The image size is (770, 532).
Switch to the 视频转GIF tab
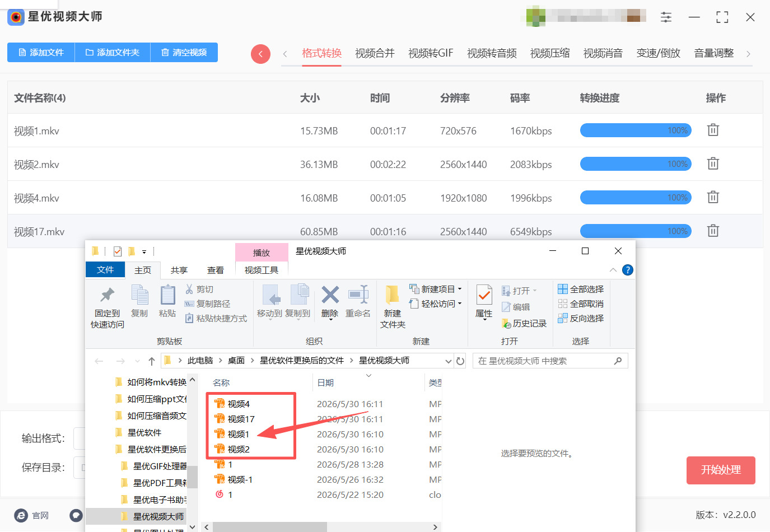pyautogui.click(x=431, y=53)
